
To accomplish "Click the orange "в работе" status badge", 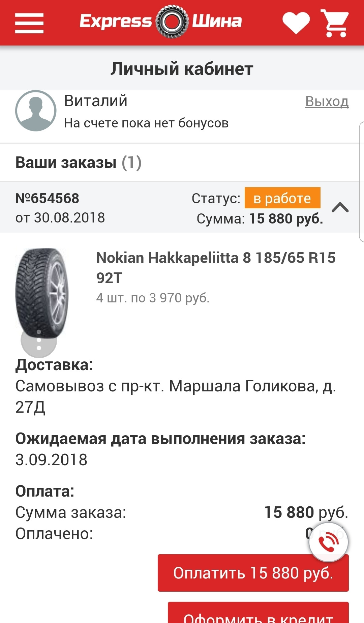I will pos(282,198).
